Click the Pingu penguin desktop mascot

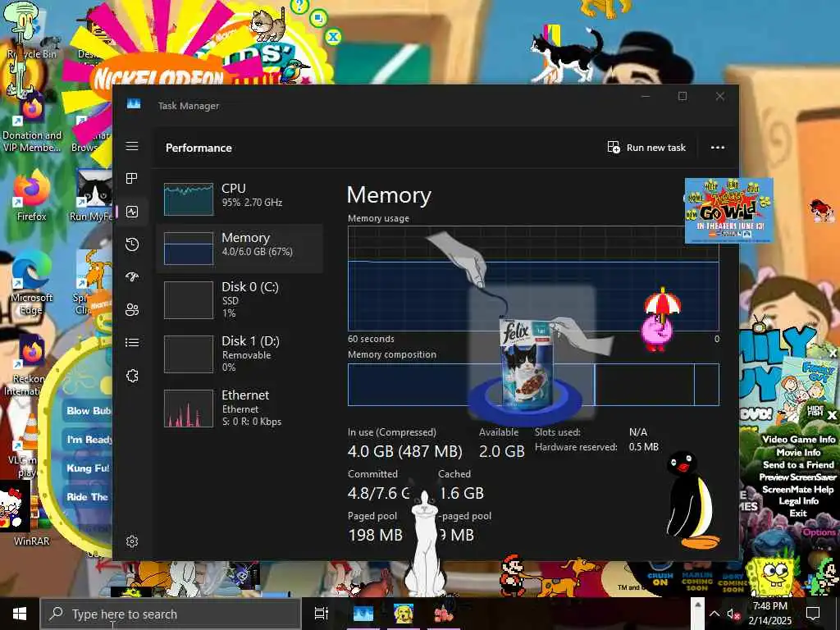pos(691,500)
